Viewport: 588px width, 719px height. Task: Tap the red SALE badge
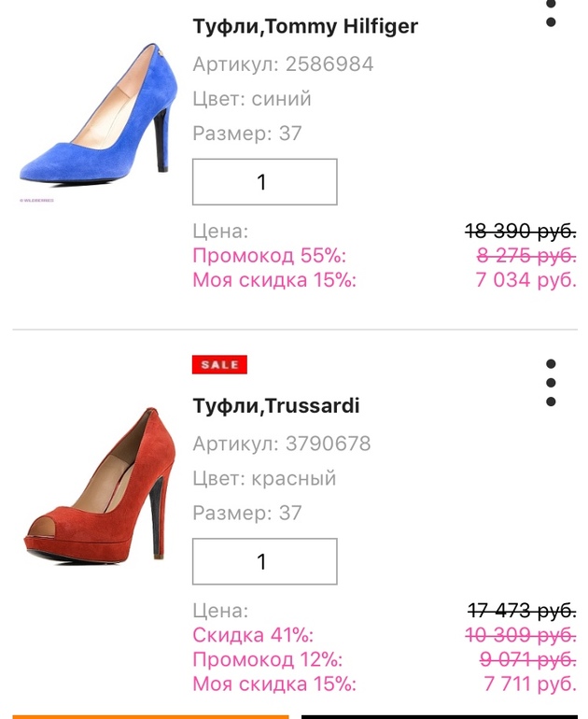[x=219, y=365]
